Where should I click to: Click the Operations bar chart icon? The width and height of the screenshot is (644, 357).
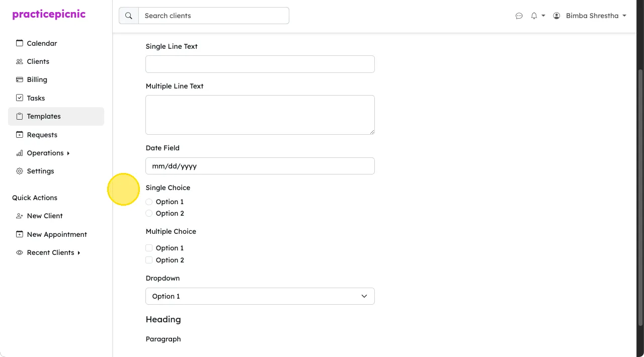pos(20,153)
